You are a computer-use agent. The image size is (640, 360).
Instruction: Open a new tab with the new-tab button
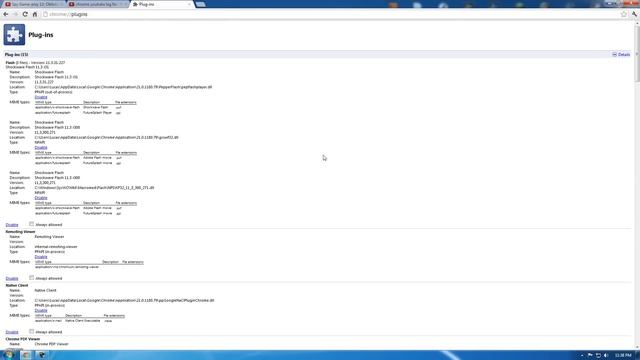[x=200, y=4]
